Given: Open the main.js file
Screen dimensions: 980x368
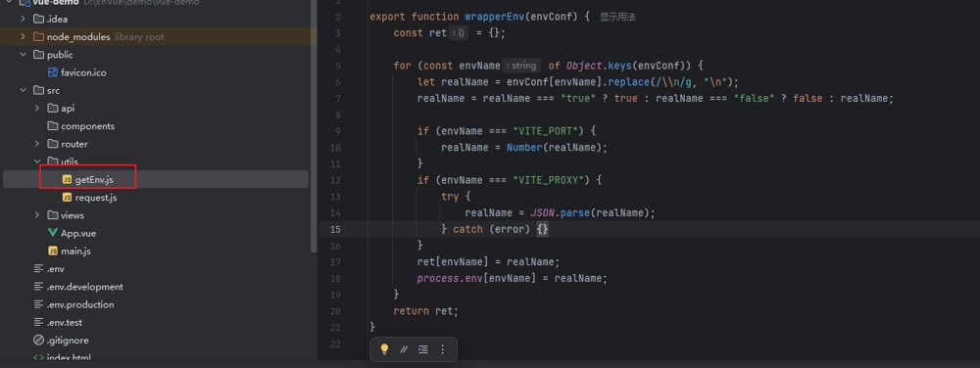Looking at the screenshot, I should click(70, 251).
